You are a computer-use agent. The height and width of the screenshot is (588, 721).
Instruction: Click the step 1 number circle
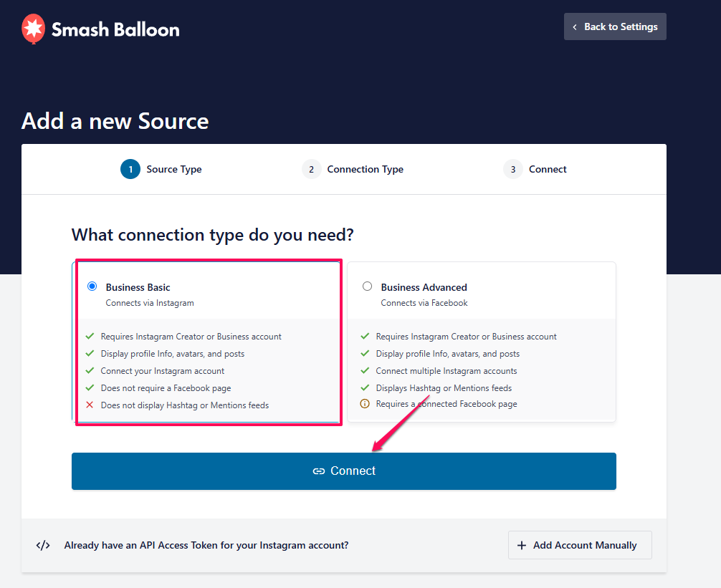(x=130, y=170)
